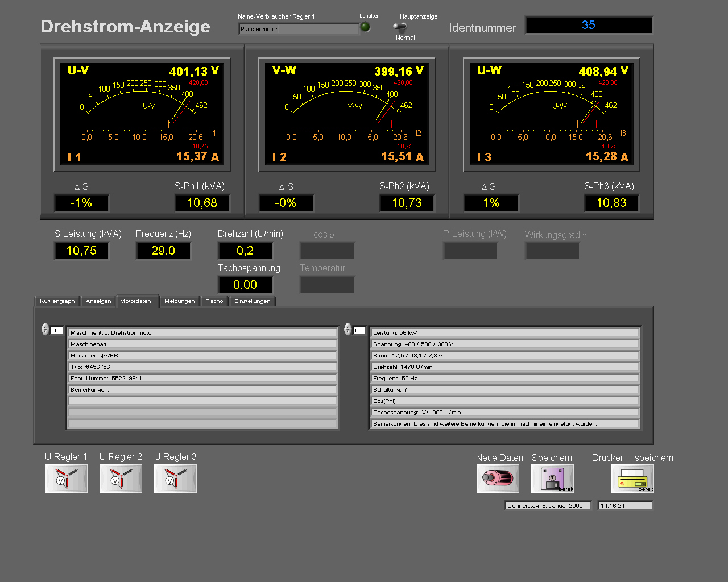Toggle the behalten round LED button
728x582 pixels.
(365, 27)
